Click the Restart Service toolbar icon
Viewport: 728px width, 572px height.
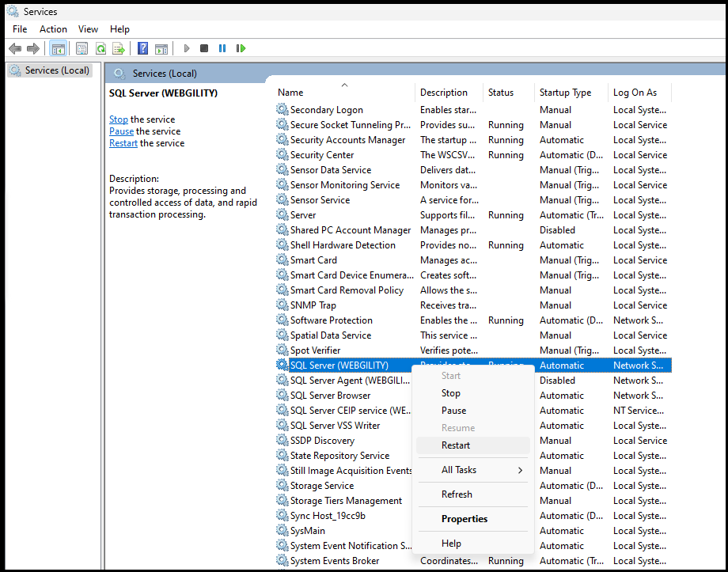click(x=241, y=48)
